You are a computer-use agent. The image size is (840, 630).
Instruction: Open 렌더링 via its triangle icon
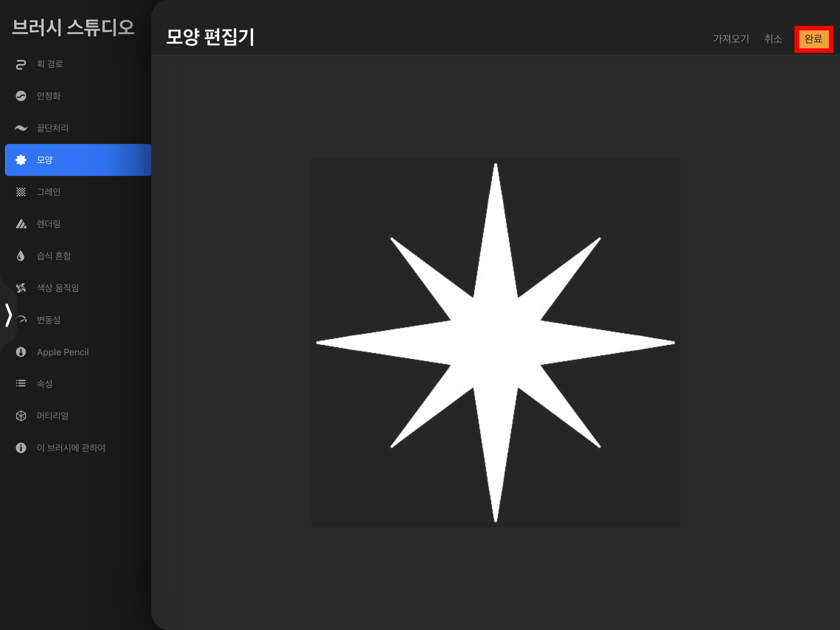point(21,224)
